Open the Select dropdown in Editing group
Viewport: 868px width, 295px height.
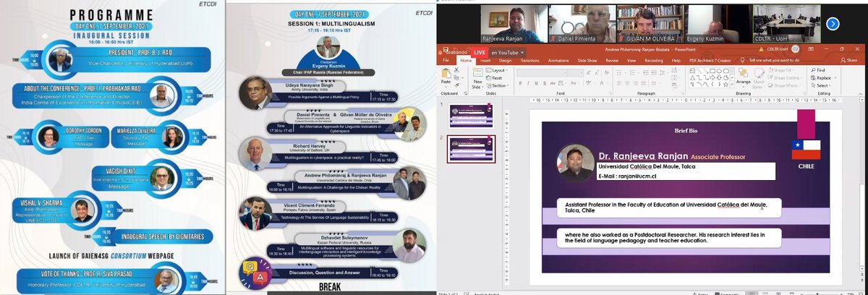point(821,85)
